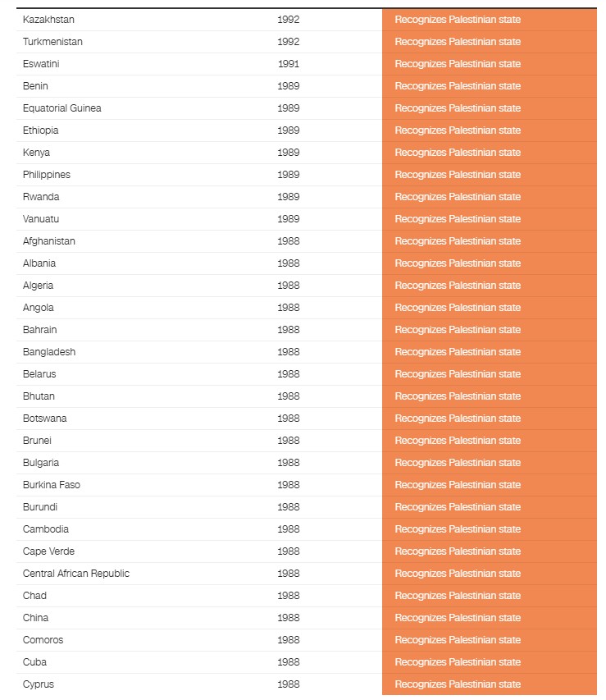Select Equatorial Guinea in the country column

pos(62,108)
